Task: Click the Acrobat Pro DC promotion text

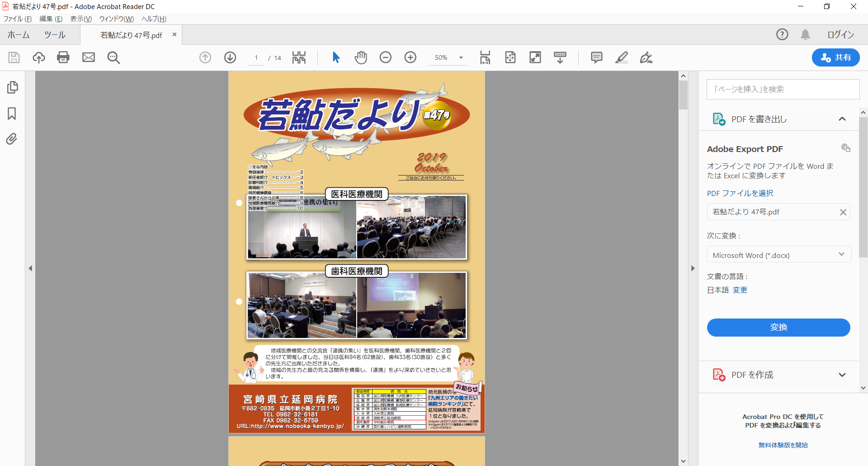Action: pos(783,421)
